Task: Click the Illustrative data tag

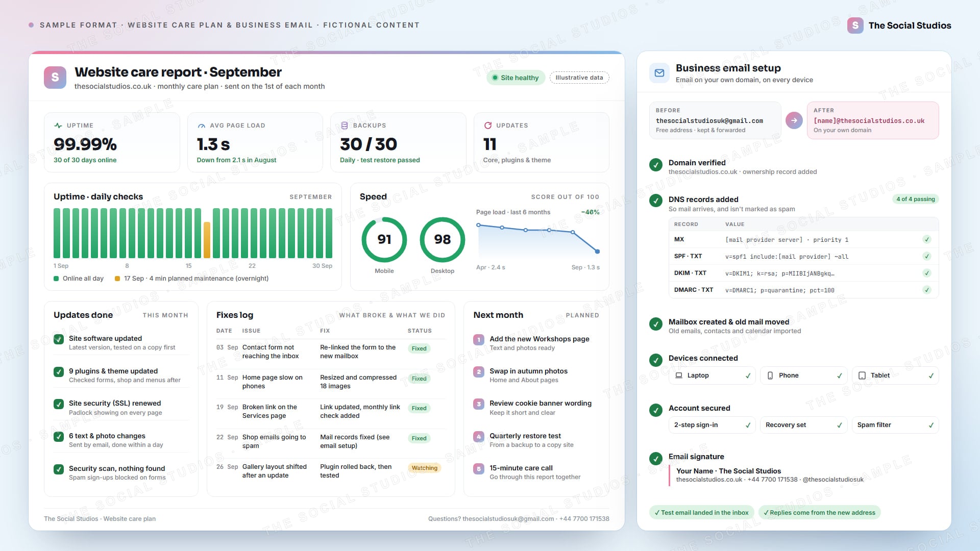Action: point(579,78)
